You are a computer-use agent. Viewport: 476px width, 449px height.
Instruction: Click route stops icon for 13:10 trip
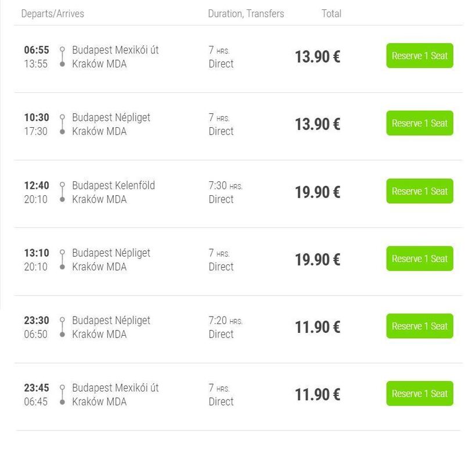click(x=62, y=260)
